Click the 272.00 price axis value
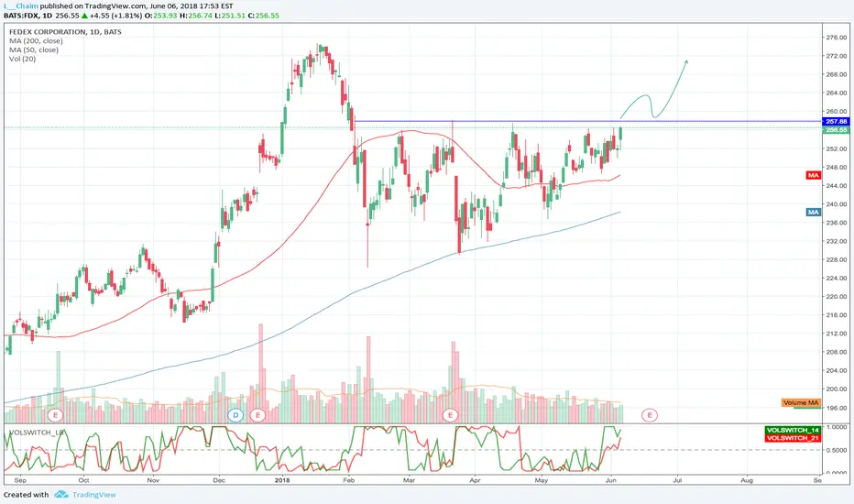 point(836,56)
